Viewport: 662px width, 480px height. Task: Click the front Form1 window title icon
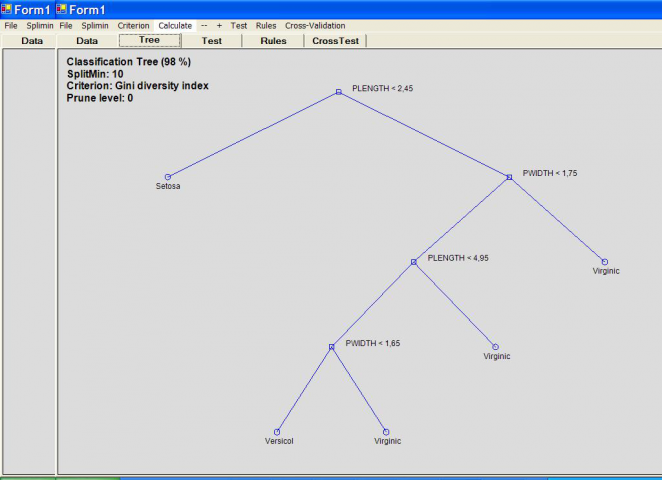coord(62,9)
